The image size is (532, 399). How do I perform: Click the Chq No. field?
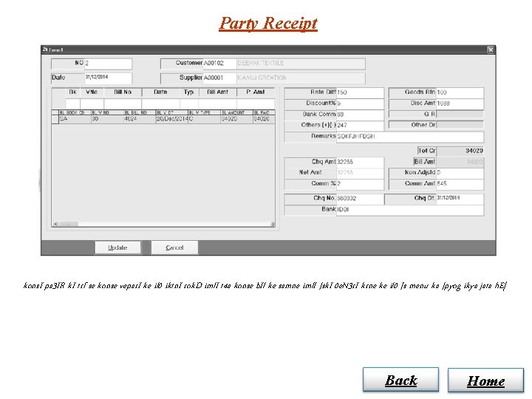[360, 199]
